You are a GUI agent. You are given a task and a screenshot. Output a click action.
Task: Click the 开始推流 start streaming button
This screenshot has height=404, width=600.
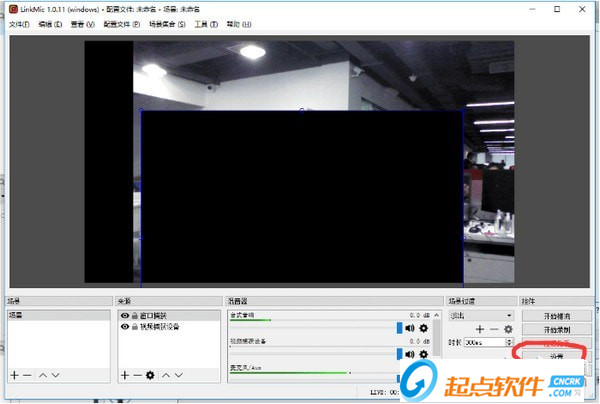pyautogui.click(x=557, y=316)
